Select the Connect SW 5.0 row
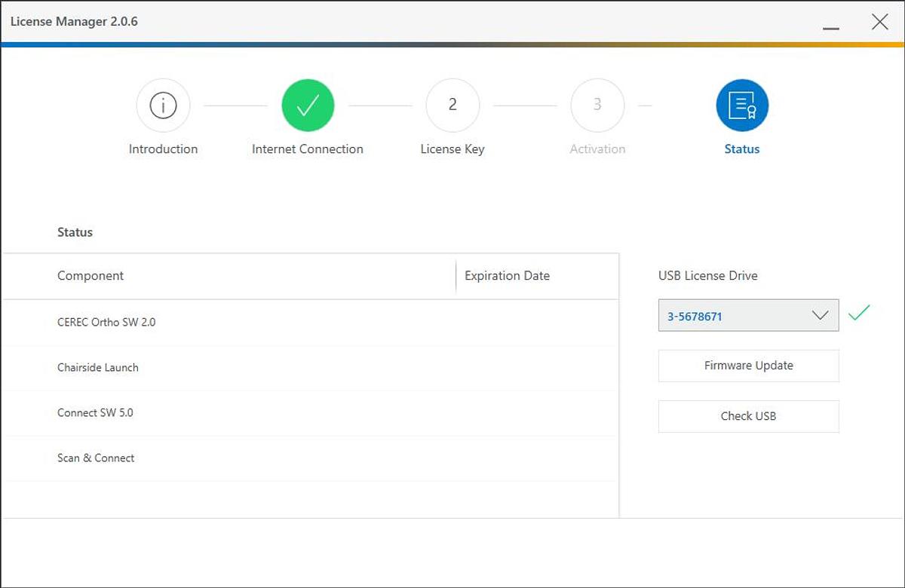 310,413
